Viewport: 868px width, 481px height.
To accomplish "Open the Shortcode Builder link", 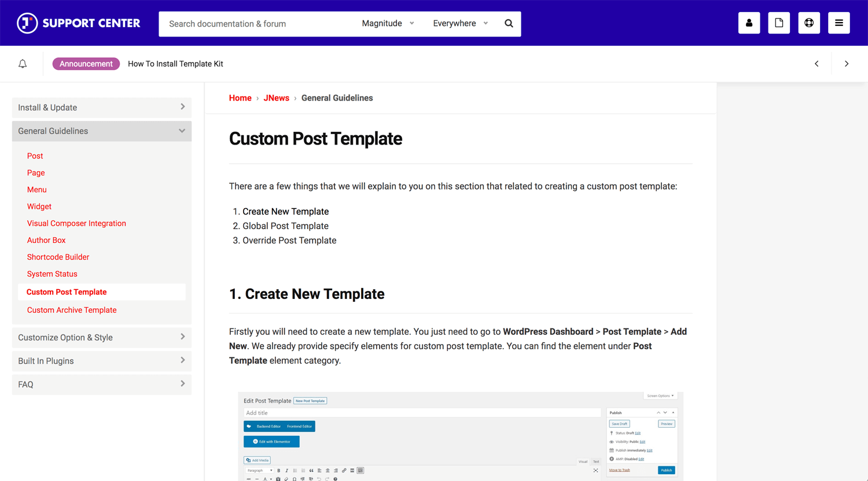I will coord(58,257).
